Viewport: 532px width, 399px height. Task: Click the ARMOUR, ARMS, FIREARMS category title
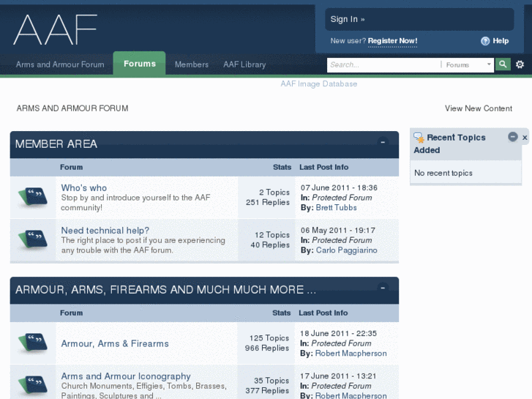[165, 290]
